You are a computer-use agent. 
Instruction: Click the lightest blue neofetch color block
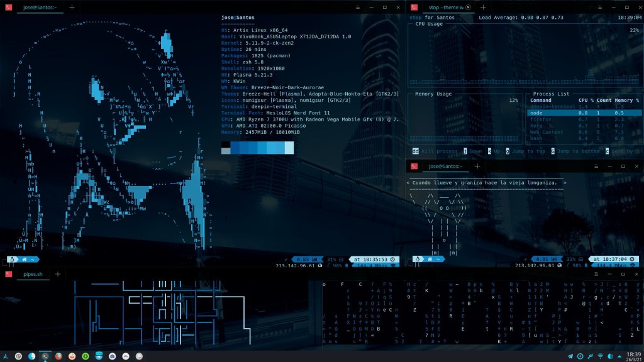pyautogui.click(x=289, y=148)
